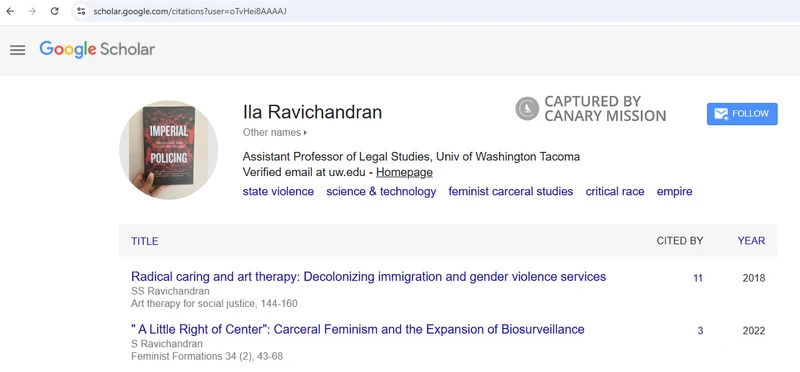The height and width of the screenshot is (372, 800).
Task: Click the year 2022 cell
Action: point(754,331)
